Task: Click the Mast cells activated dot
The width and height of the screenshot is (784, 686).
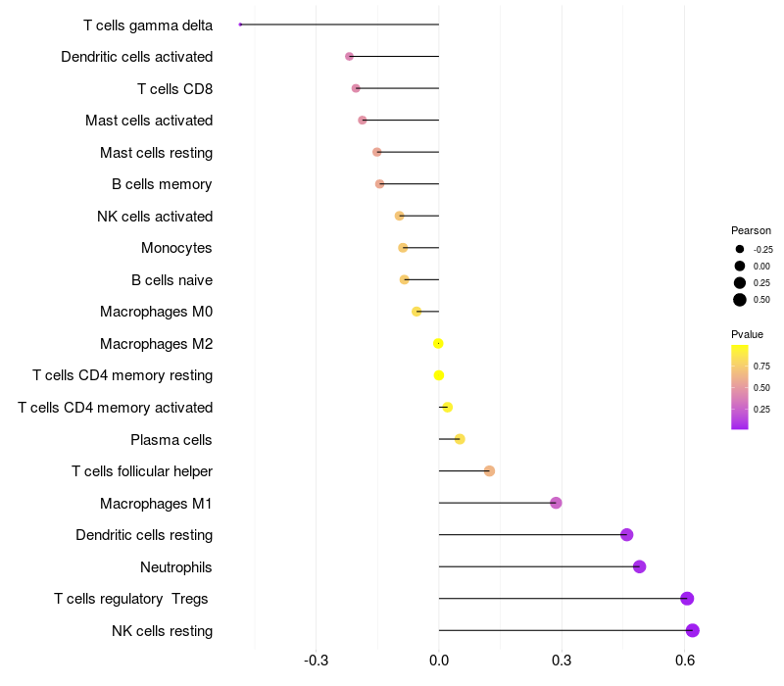Action: [x=362, y=120]
